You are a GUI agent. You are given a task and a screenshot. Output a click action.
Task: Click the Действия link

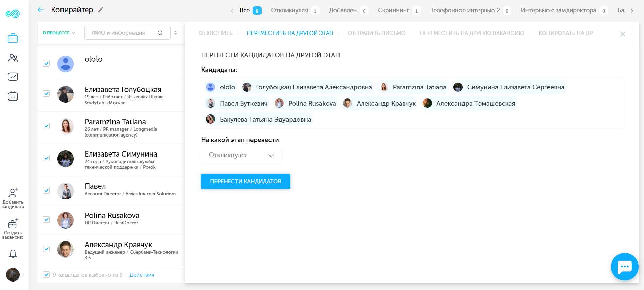click(142, 275)
